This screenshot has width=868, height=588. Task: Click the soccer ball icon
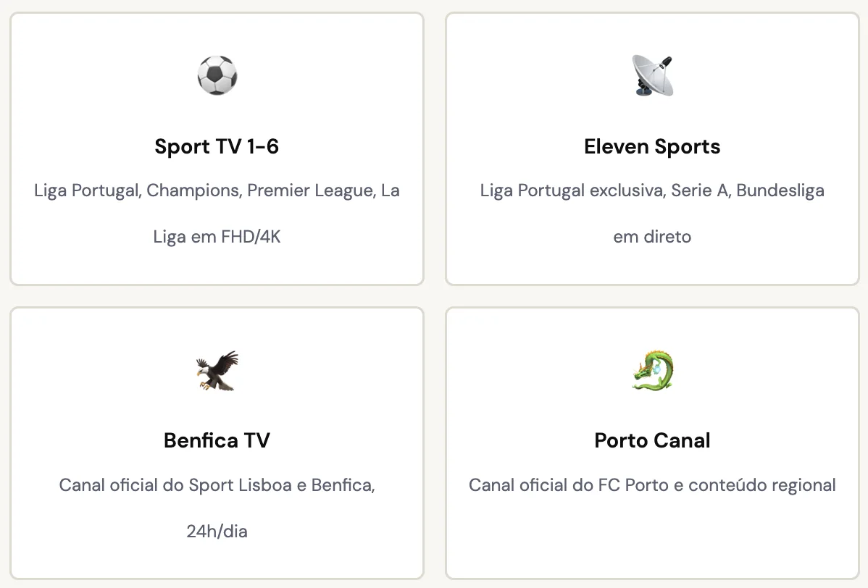click(217, 75)
